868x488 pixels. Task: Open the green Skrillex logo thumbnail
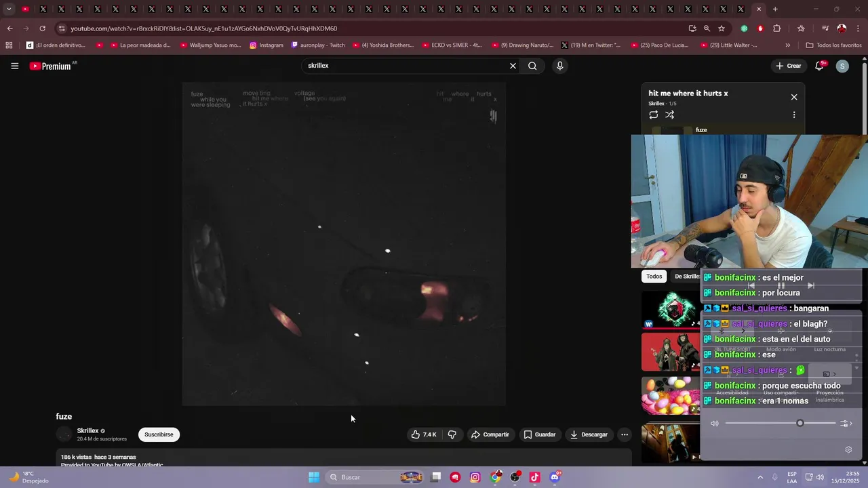coord(671,310)
